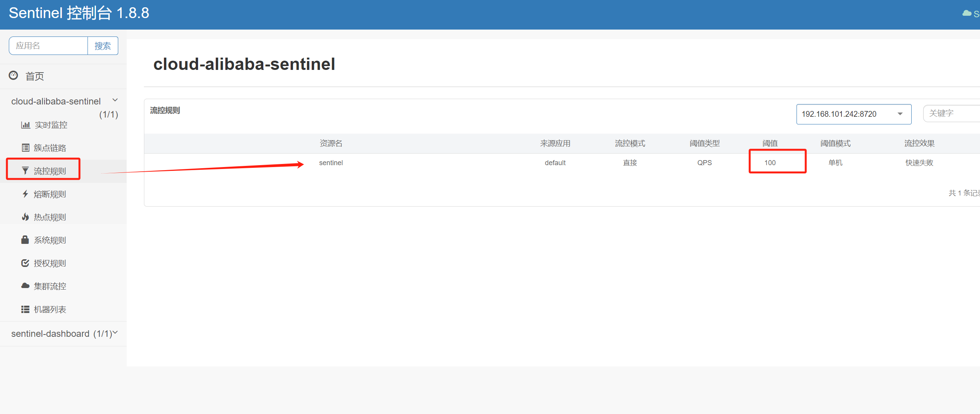Collapse the cloud-alibaba-sentinel app menu

pos(115,101)
